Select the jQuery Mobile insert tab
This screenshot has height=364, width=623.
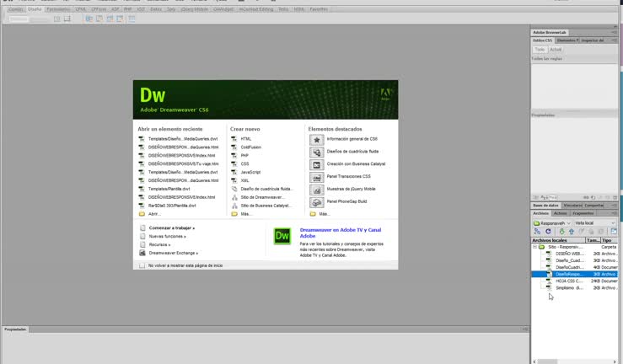click(x=194, y=9)
